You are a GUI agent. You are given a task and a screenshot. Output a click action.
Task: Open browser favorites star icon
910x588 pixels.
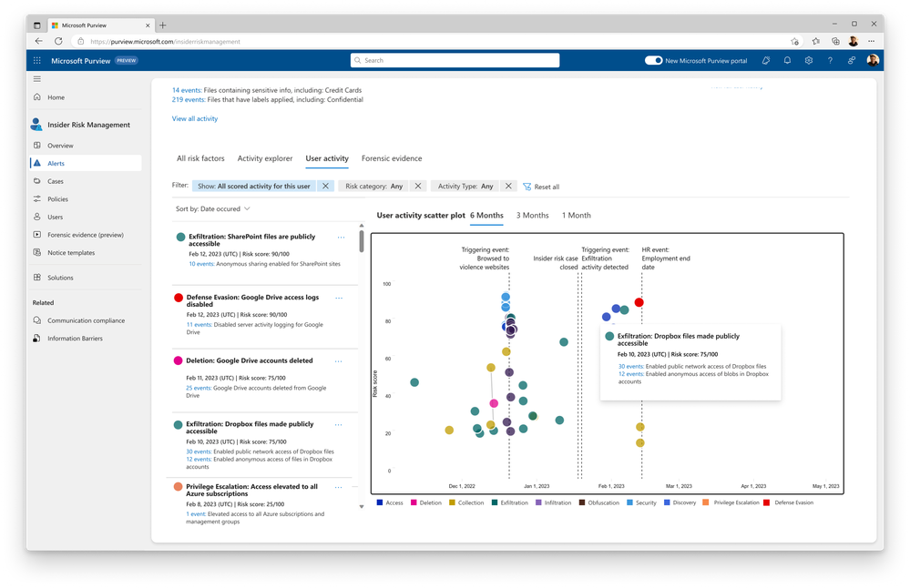(x=794, y=41)
